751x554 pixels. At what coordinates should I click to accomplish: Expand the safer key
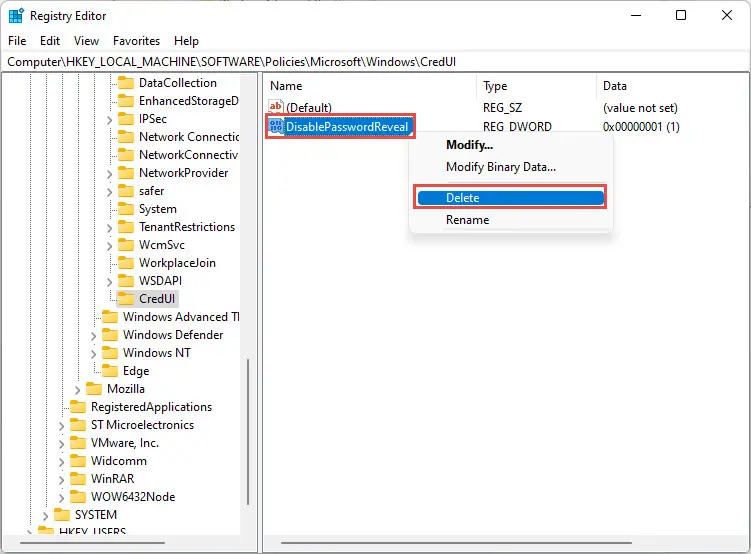pyautogui.click(x=109, y=192)
